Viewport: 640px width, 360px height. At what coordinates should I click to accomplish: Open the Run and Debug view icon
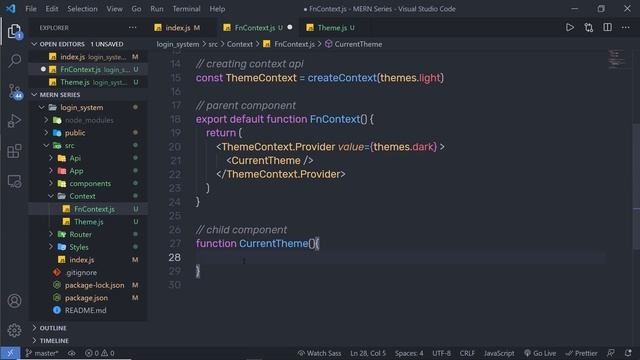click(x=14, y=121)
